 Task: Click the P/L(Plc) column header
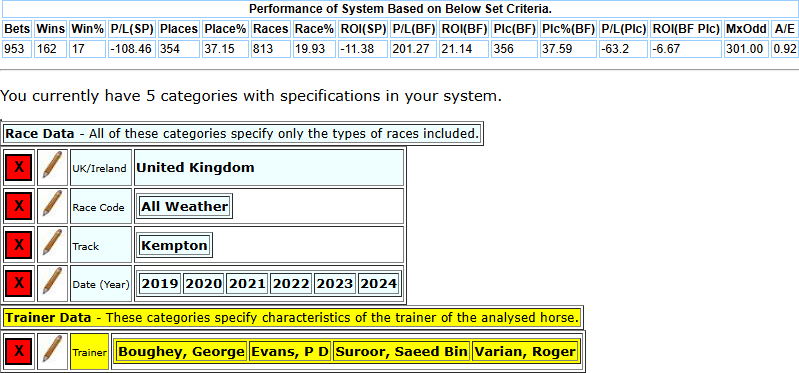pyautogui.click(x=624, y=29)
